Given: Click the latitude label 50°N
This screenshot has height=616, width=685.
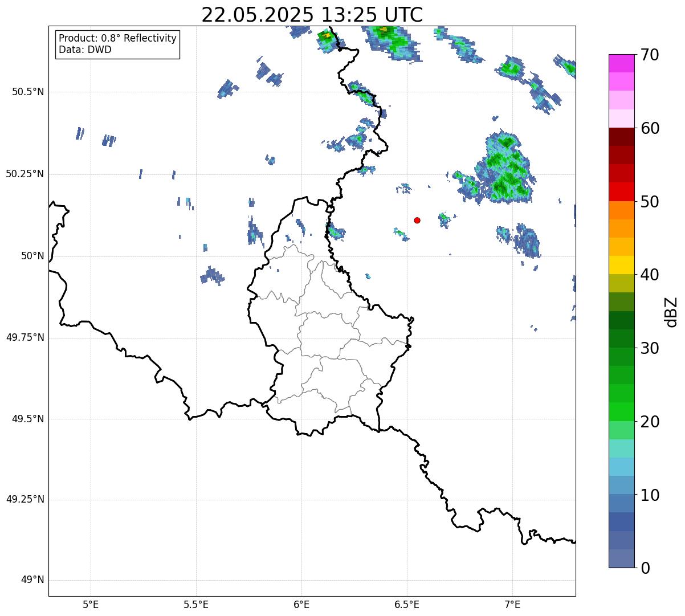Looking at the screenshot, I should point(32,256).
